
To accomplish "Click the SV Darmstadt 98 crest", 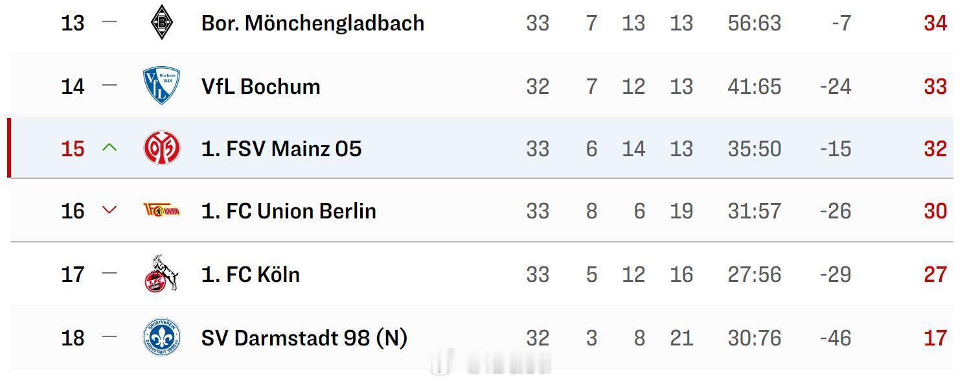I will (161, 338).
